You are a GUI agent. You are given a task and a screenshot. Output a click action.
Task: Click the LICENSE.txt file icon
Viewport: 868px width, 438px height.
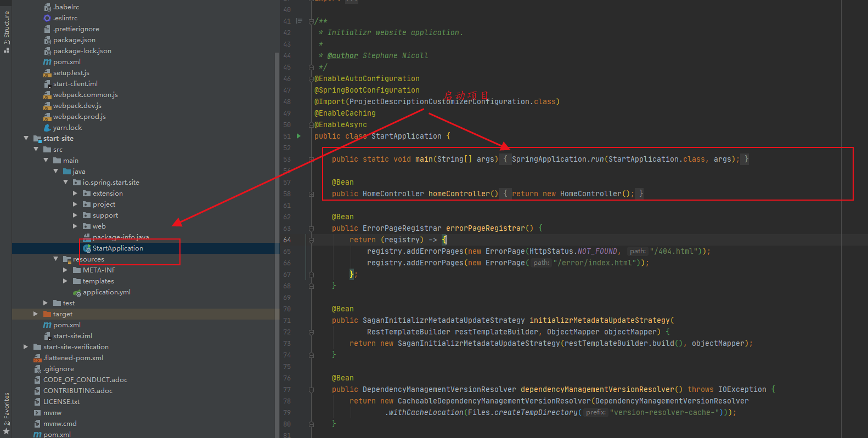coord(37,402)
